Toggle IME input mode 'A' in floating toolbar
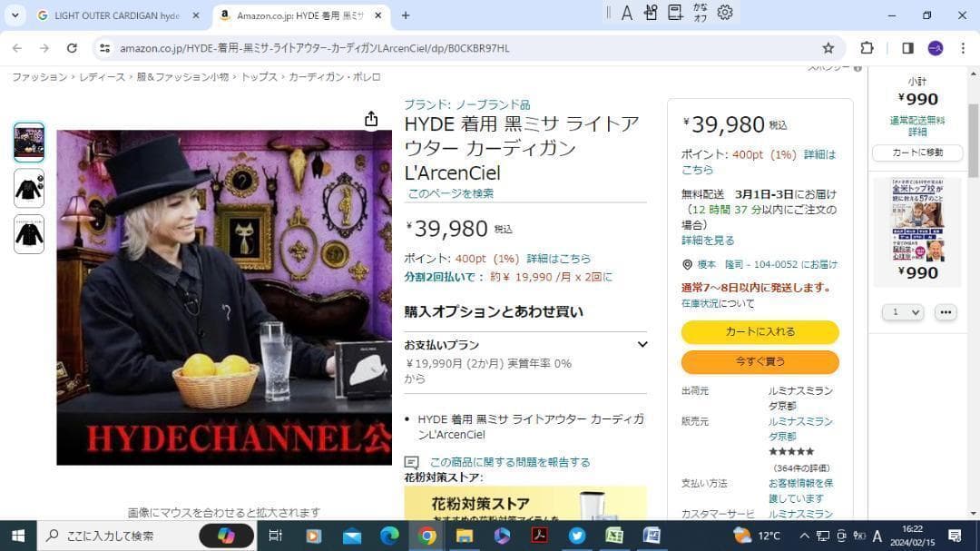The width and height of the screenshot is (980, 551). tap(626, 13)
